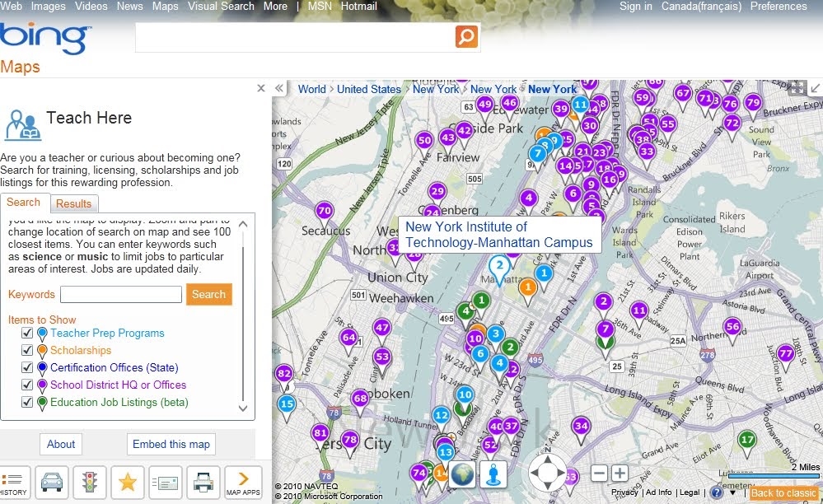Open Map Apps with the orange arrow icon
Screen dimensions: 823x504
(242, 482)
